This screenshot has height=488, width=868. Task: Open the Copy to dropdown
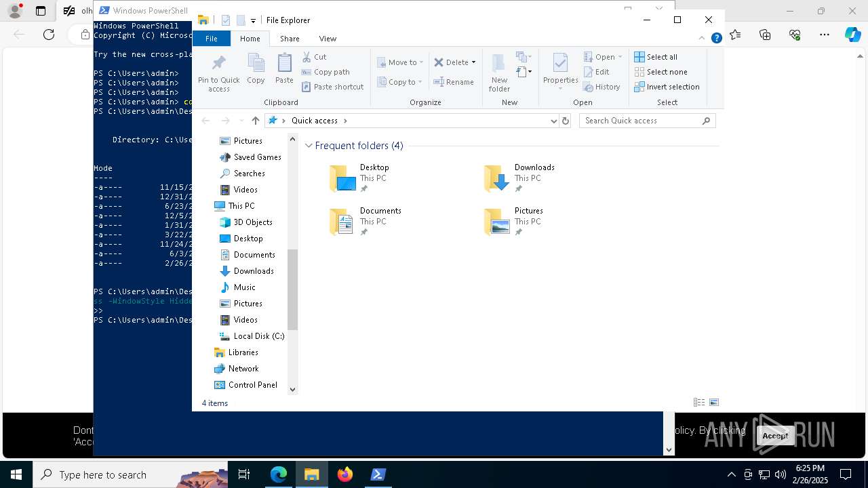400,82
